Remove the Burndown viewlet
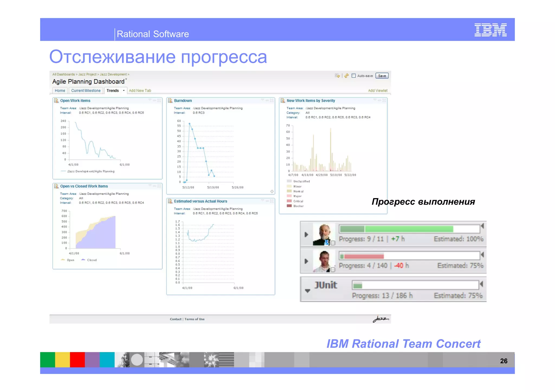555x392 pixels. (272, 100)
